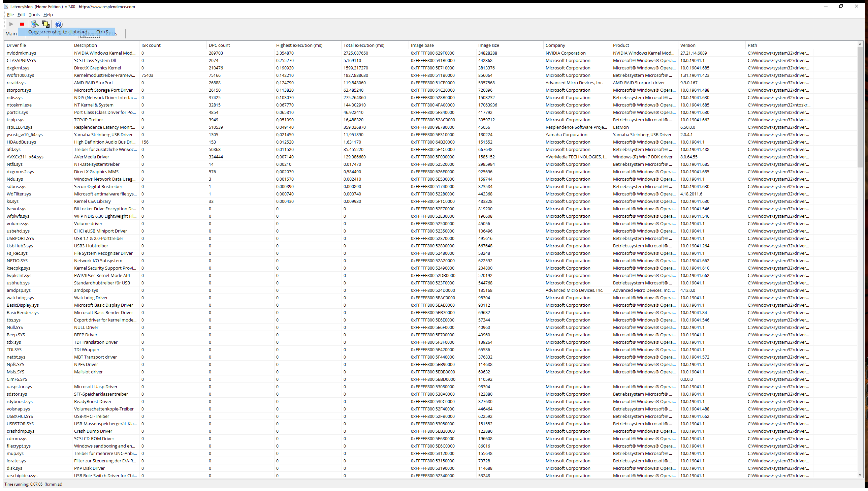The image size is (868, 491).
Task: Open help with the blue question mark icon
Action: coord(58,24)
